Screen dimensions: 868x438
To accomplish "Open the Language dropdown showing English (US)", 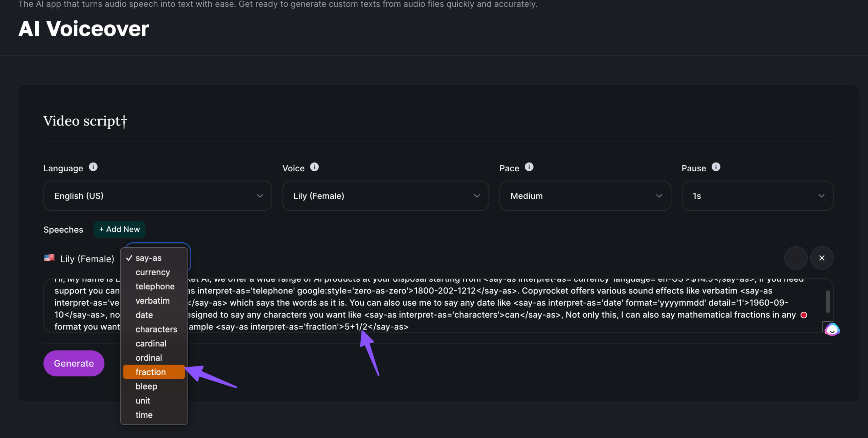I will point(157,196).
